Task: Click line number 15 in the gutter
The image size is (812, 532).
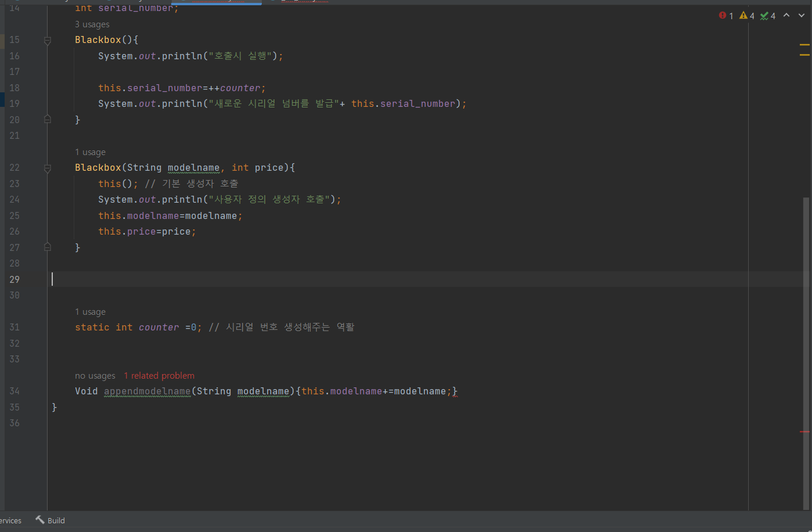Action: [15, 39]
